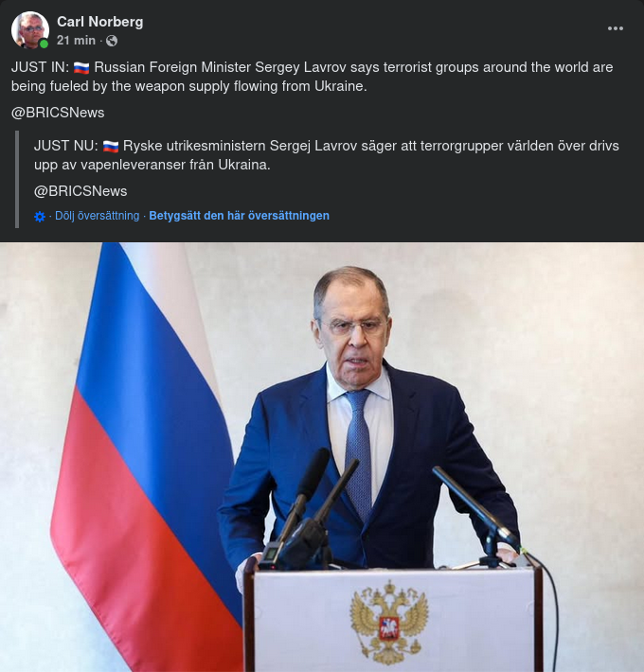Screen dimensions: 644x672
Task: Open the post options three-dots menu
Action: click(616, 28)
